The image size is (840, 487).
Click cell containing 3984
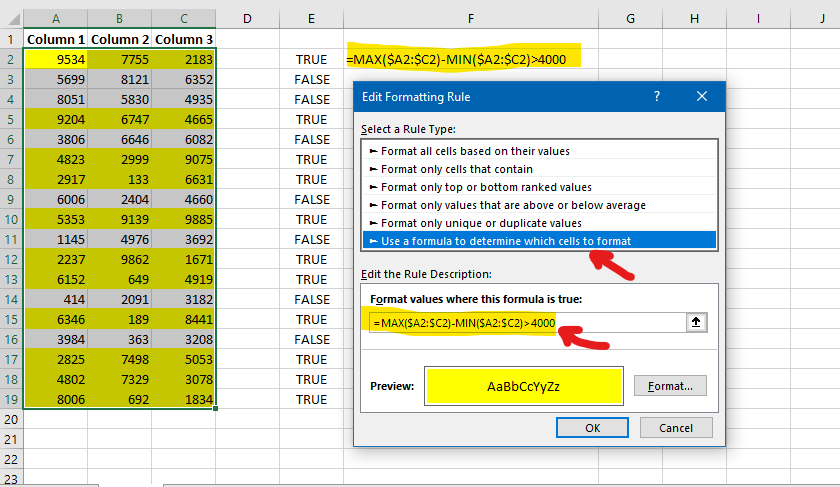[56, 339]
